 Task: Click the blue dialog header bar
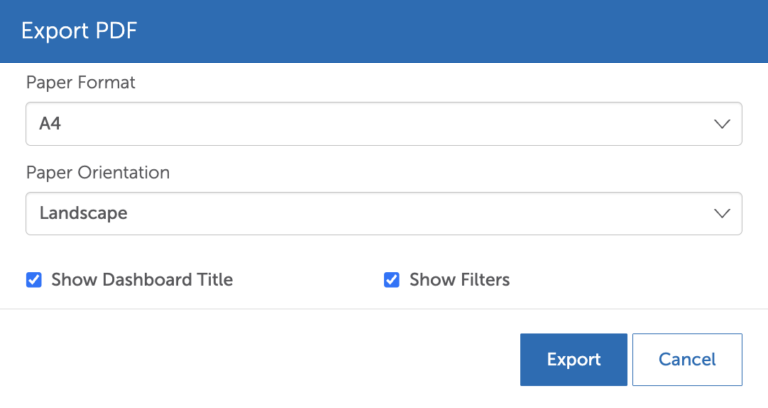tap(450, 31)
